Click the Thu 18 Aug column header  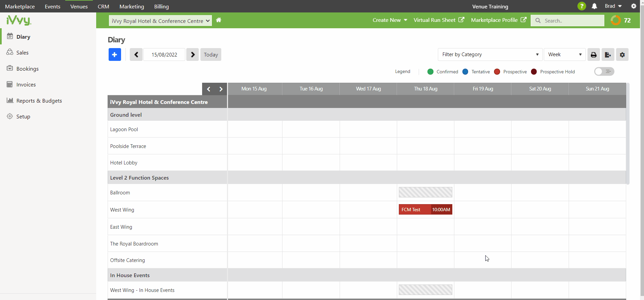click(x=426, y=89)
